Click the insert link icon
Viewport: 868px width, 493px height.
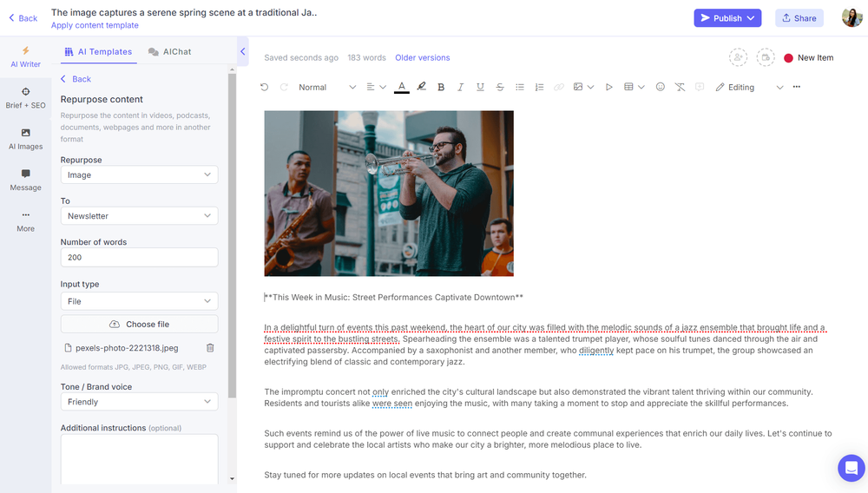(558, 88)
